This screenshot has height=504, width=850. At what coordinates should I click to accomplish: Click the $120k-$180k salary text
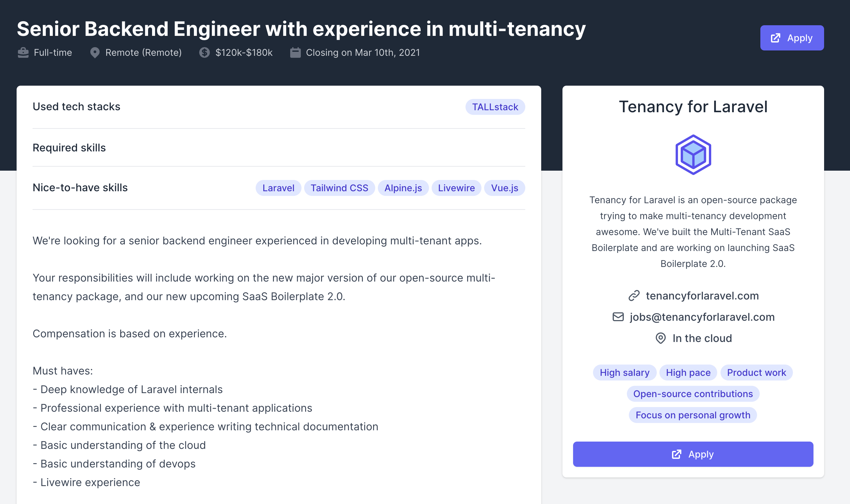tap(244, 53)
